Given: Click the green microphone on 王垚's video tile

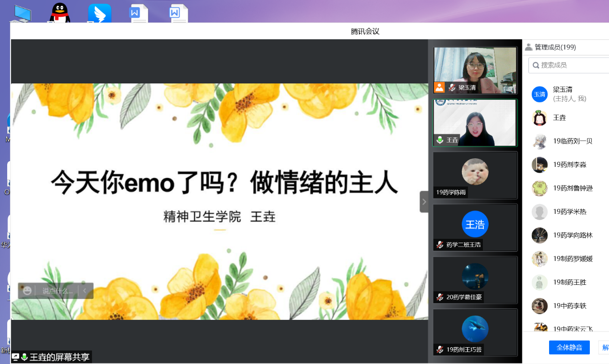Looking at the screenshot, I should click(x=440, y=140).
